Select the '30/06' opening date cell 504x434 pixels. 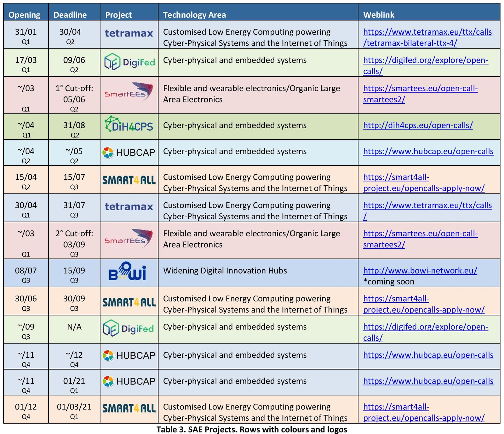(x=26, y=301)
